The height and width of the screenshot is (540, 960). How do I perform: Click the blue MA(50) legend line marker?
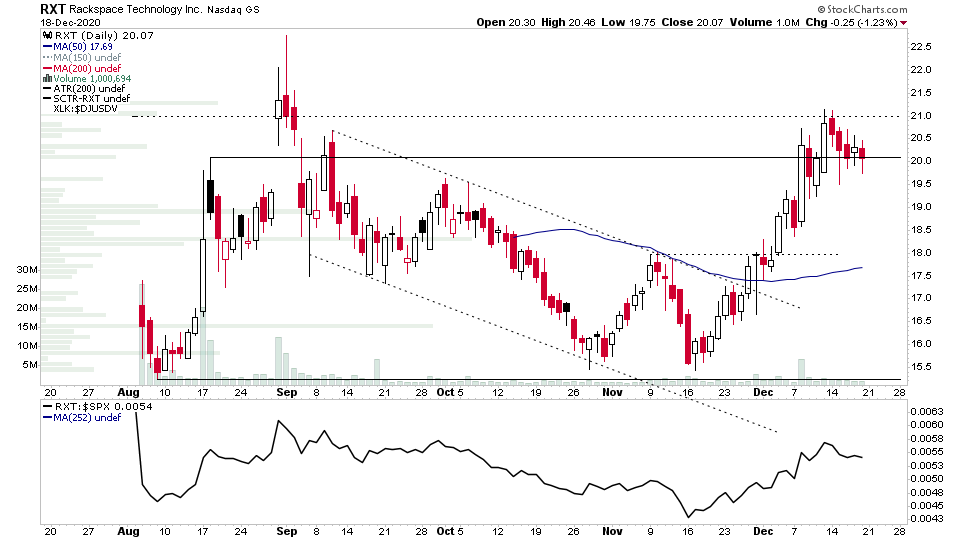click(47, 47)
